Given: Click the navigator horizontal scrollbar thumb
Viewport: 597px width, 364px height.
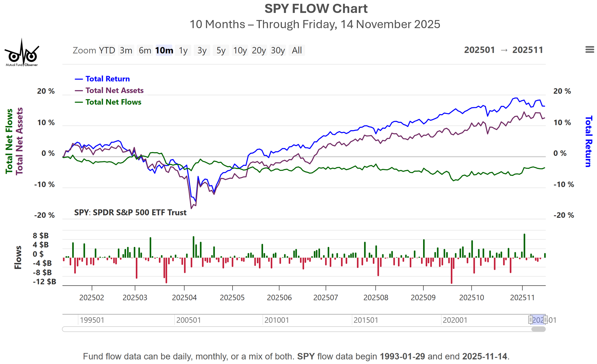Looking at the screenshot, I should 538,329.
